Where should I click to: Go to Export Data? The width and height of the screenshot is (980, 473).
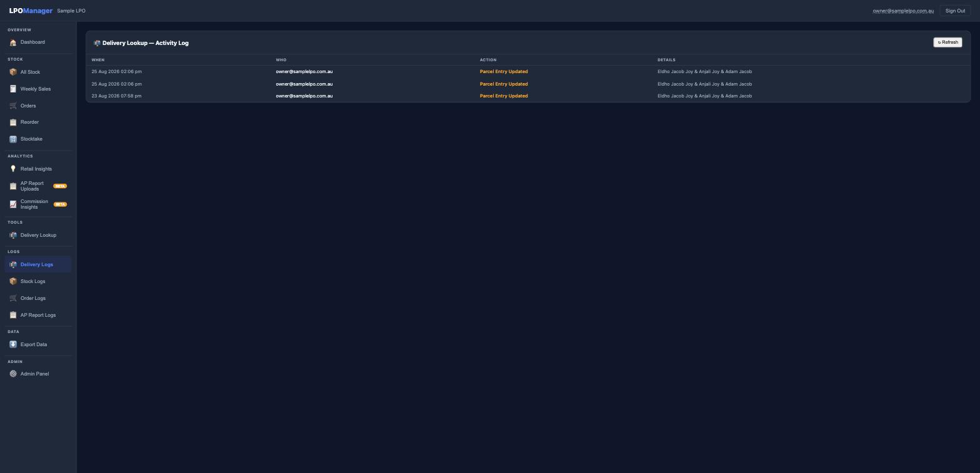tap(38, 344)
